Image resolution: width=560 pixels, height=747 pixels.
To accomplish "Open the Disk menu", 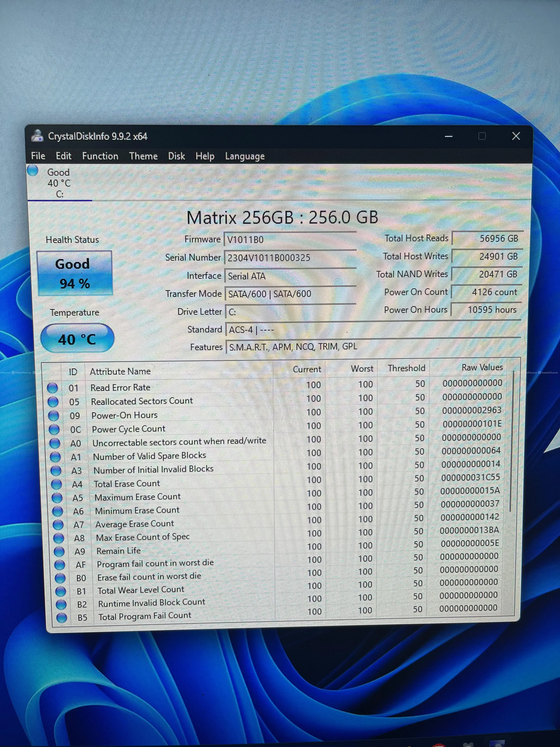I will pos(176,156).
